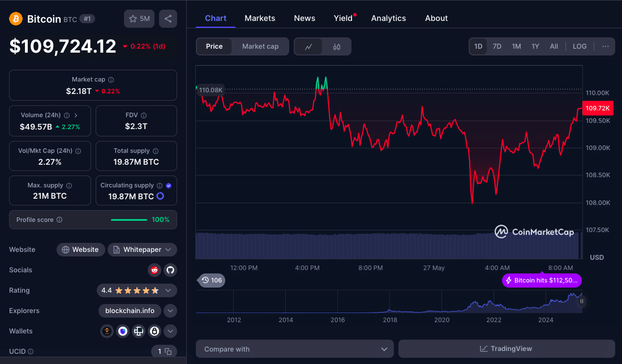Open the Yield tab

pos(344,18)
